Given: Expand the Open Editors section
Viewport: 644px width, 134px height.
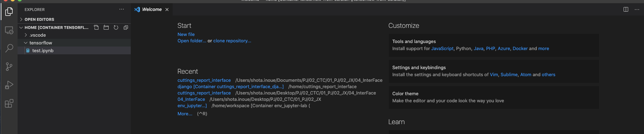Looking at the screenshot, I should click(74, 19).
